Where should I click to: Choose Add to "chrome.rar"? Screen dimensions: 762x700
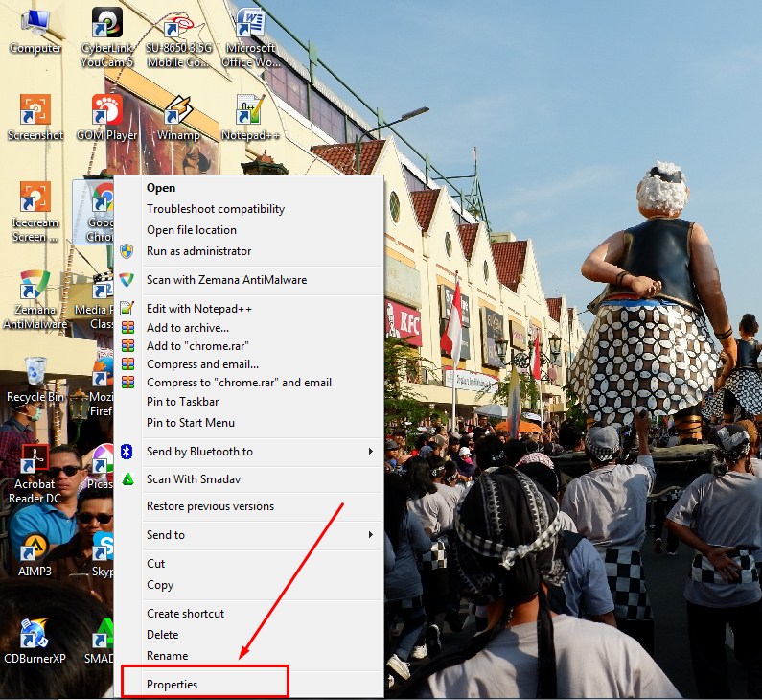[x=248, y=346]
